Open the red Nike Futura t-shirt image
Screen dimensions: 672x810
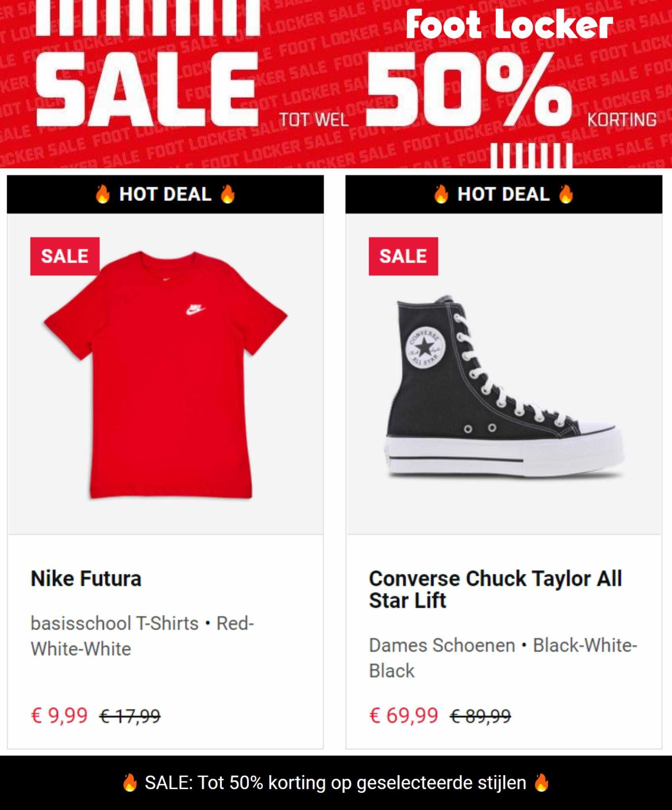tap(166, 375)
